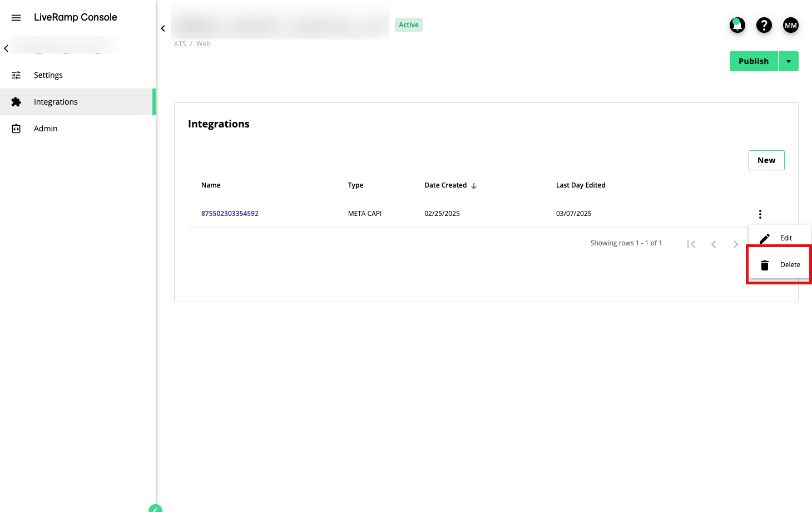Image resolution: width=812 pixels, height=512 pixels.
Task: Collapse sidebar with the green chevron button
Action: pos(155,509)
